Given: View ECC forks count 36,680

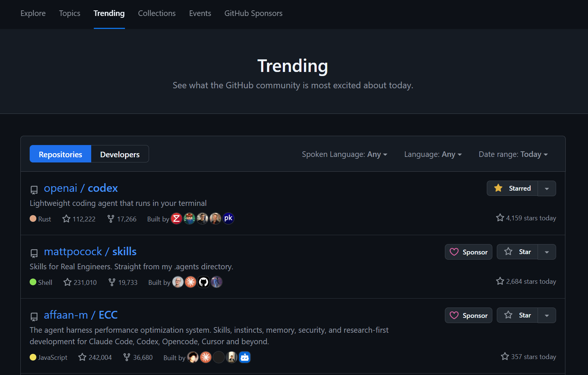Looking at the screenshot, I should tap(138, 357).
